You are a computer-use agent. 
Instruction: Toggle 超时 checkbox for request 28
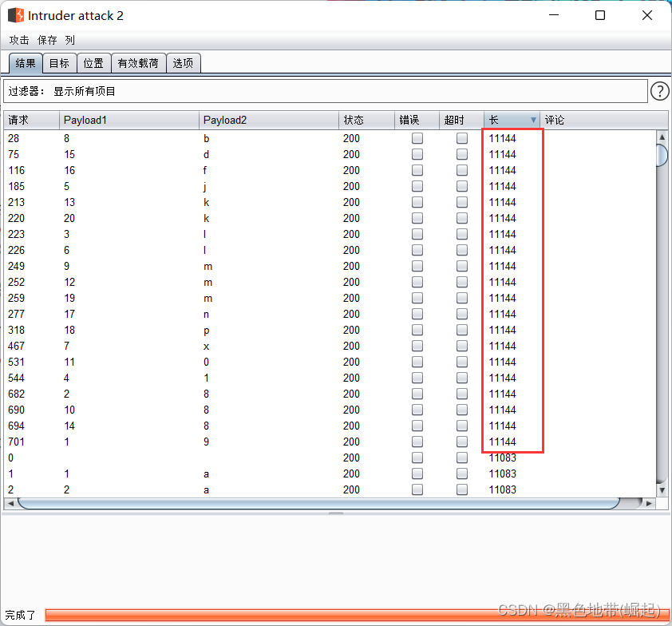click(x=462, y=138)
